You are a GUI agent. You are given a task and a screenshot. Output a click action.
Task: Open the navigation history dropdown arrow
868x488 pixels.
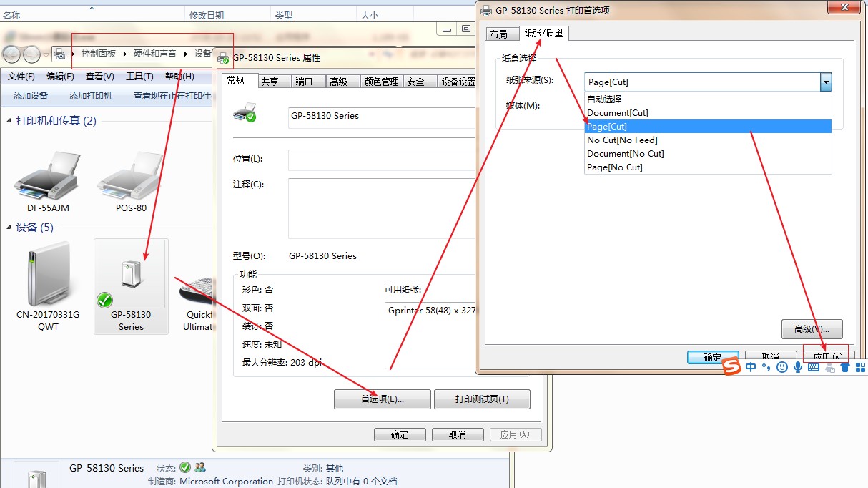click(x=46, y=54)
